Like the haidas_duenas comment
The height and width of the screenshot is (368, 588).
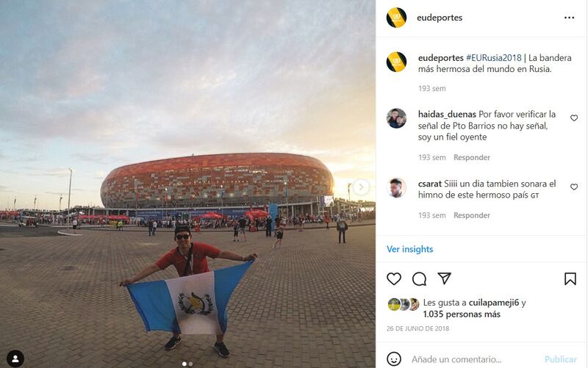(574, 118)
